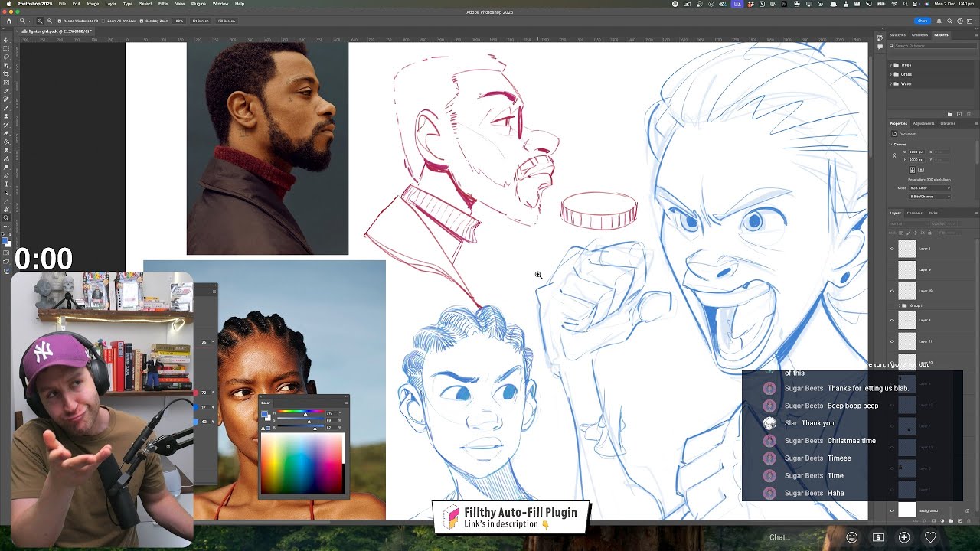980x551 pixels.
Task: Open the Bits/Channel dropdown
Action: [x=929, y=197]
